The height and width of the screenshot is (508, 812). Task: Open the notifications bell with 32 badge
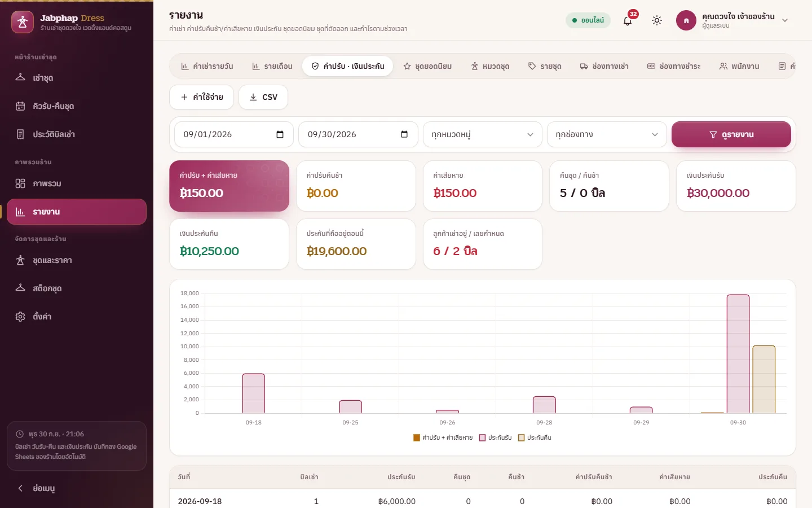coord(628,20)
